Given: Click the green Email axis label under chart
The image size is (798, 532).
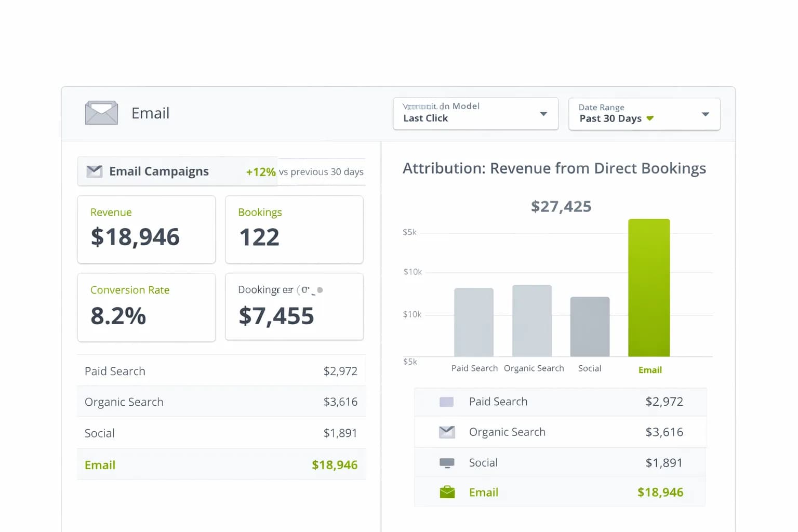Looking at the screenshot, I should click(x=650, y=370).
